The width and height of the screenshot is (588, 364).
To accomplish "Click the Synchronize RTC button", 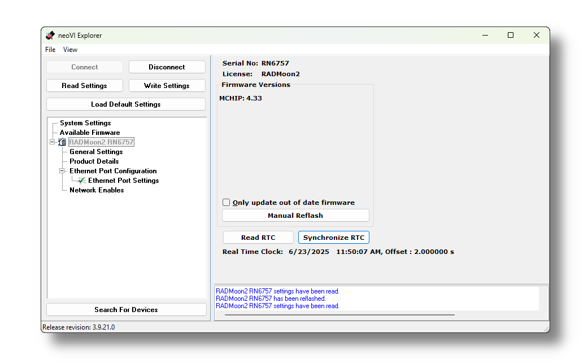I will (x=333, y=238).
